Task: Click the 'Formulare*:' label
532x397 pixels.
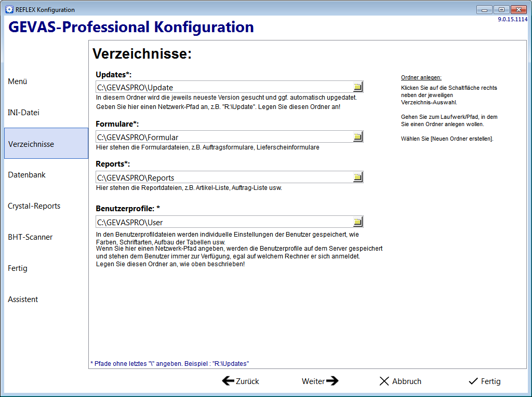Action: click(117, 124)
